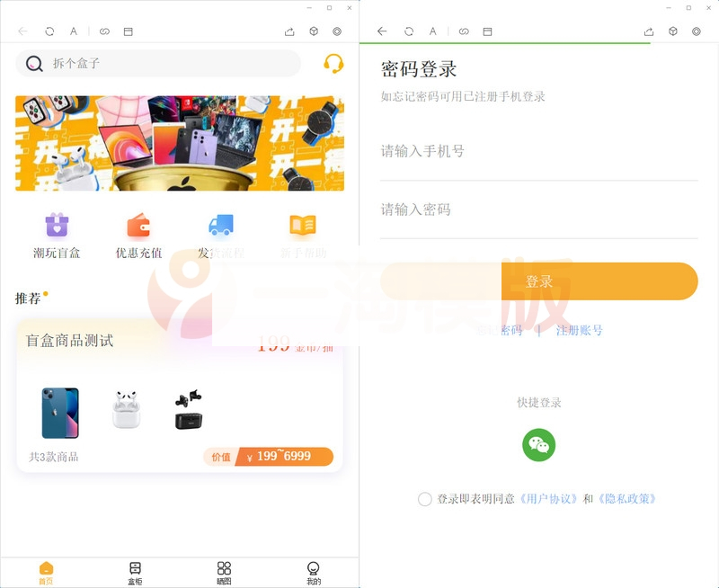
Task: Switch to the 晒图 tab
Action: click(224, 572)
